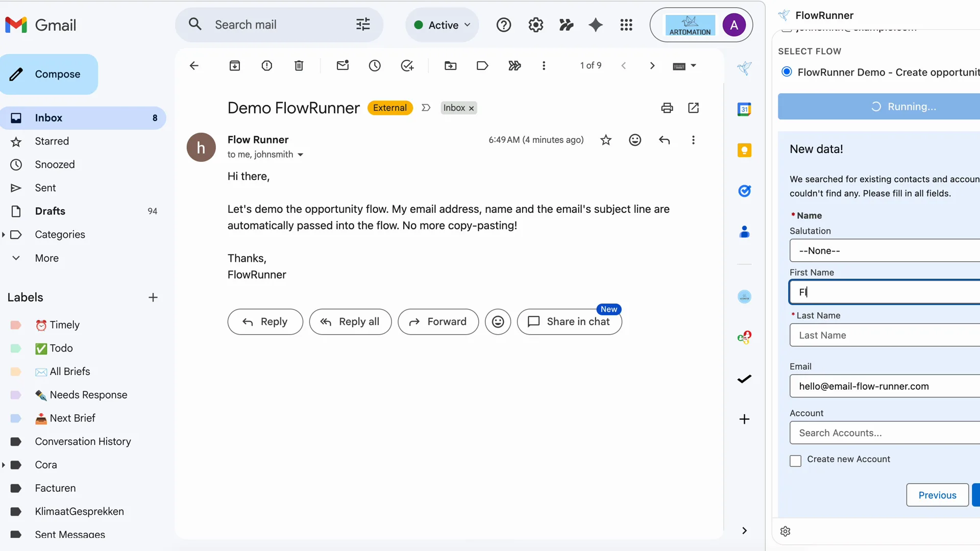Open Active status dropdown
Screen dimensions: 980x551
tap(442, 24)
